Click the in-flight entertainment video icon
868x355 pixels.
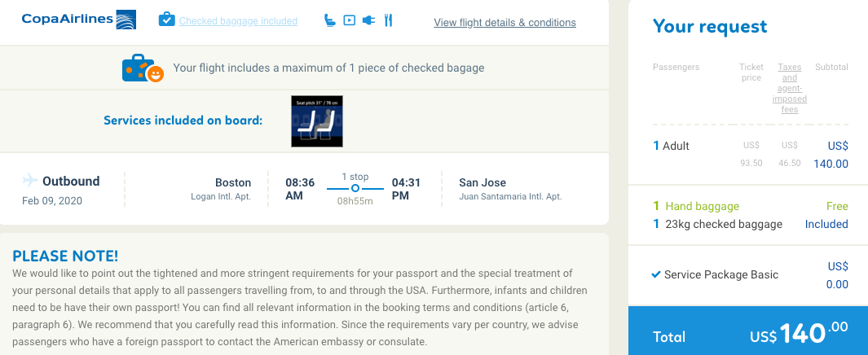click(x=349, y=20)
